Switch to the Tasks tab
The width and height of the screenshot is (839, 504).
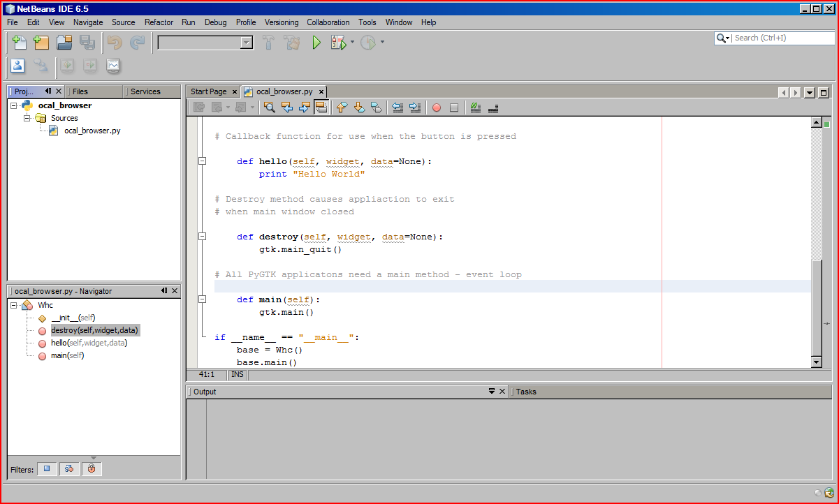pos(526,392)
